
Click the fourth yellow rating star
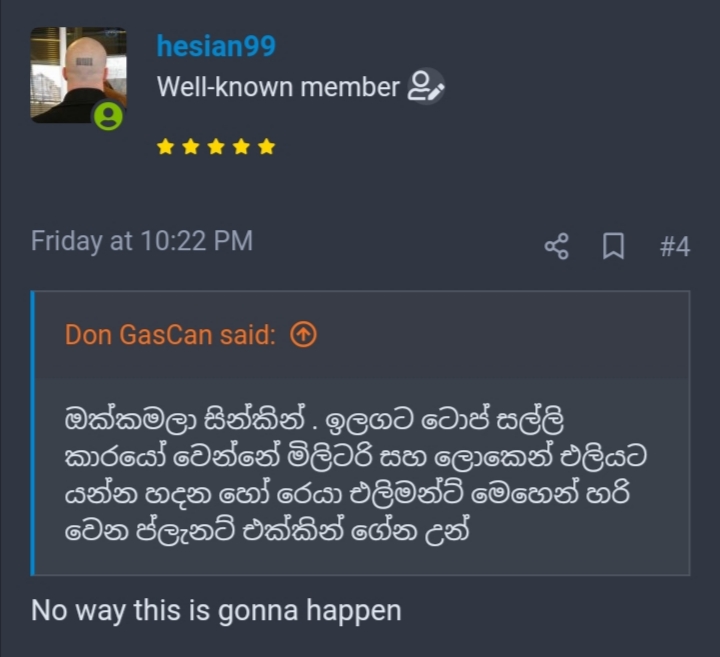241,147
